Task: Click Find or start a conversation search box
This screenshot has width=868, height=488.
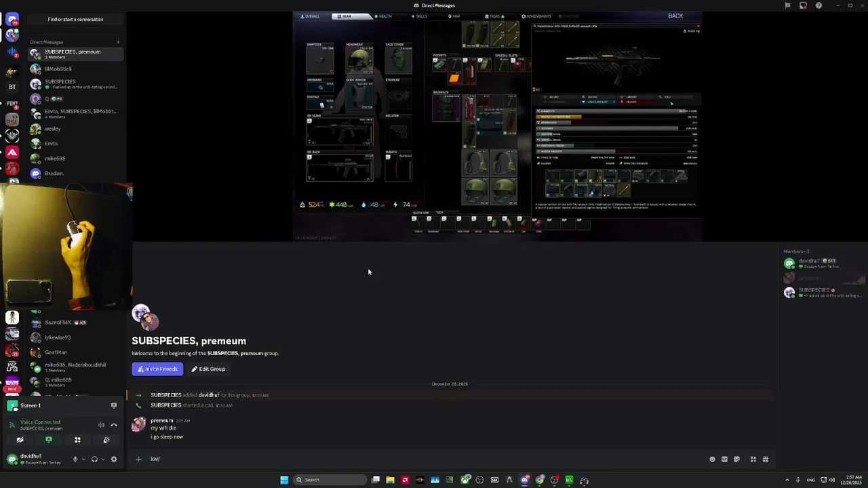Action: coord(75,20)
